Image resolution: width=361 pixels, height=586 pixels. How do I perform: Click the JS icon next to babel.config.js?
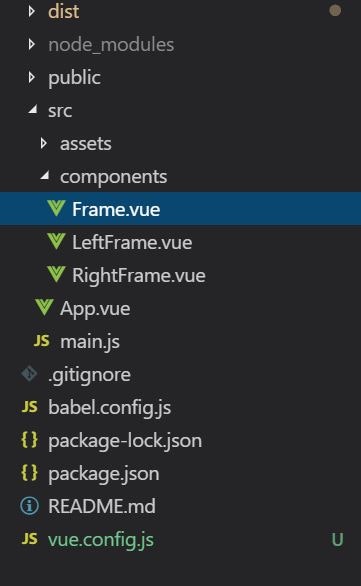tap(30, 407)
